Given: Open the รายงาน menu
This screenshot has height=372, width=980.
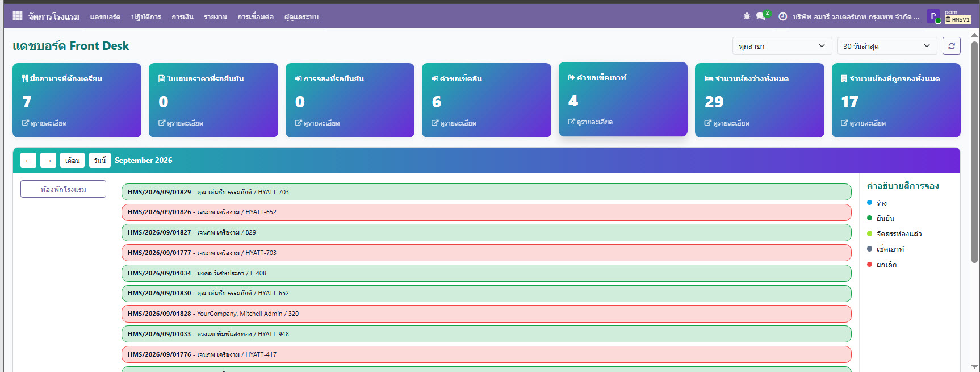Looking at the screenshot, I should 215,17.
